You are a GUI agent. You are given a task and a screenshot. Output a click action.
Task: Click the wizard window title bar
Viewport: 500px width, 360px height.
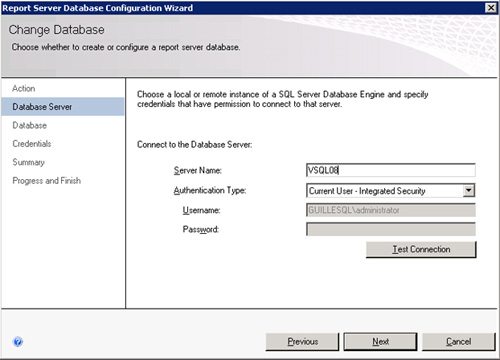[x=242, y=8]
